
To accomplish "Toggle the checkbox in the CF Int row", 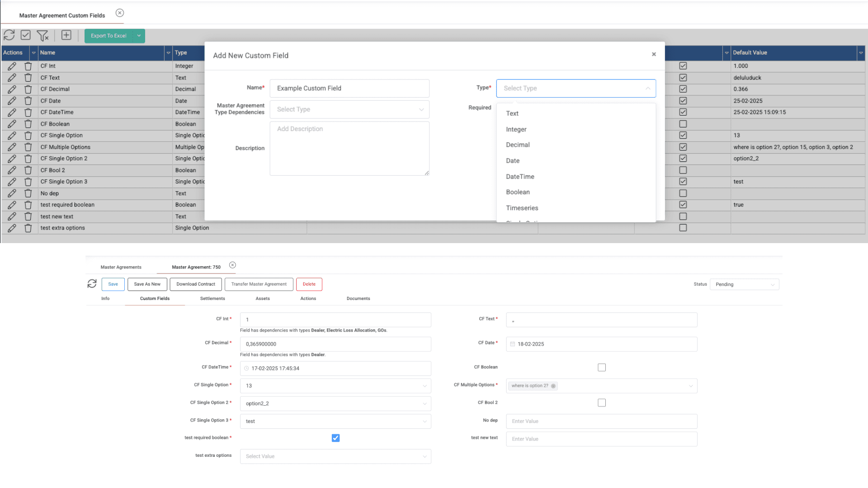I will coord(683,66).
